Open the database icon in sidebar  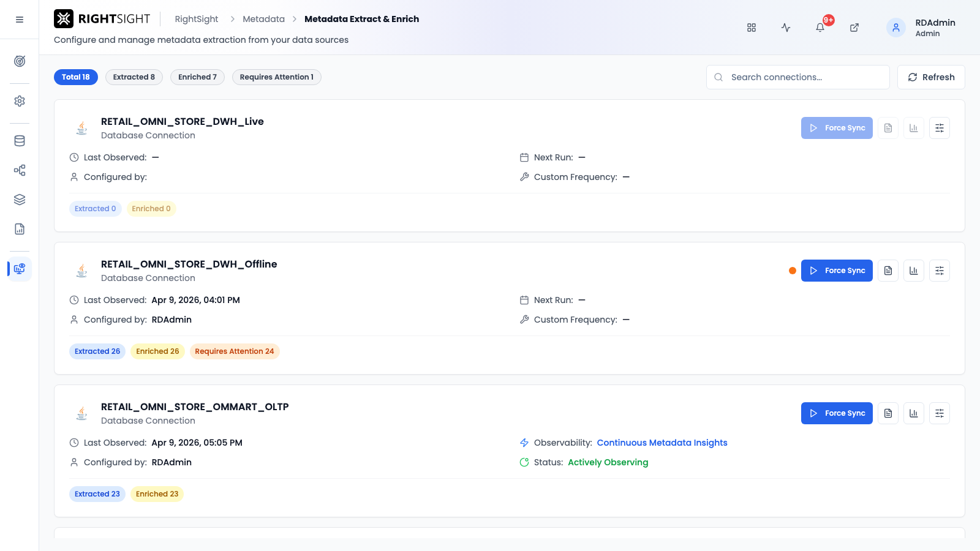[20, 141]
